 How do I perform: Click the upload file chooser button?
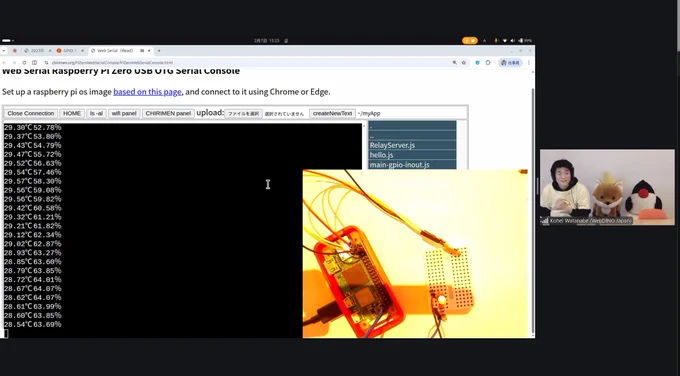pos(243,114)
